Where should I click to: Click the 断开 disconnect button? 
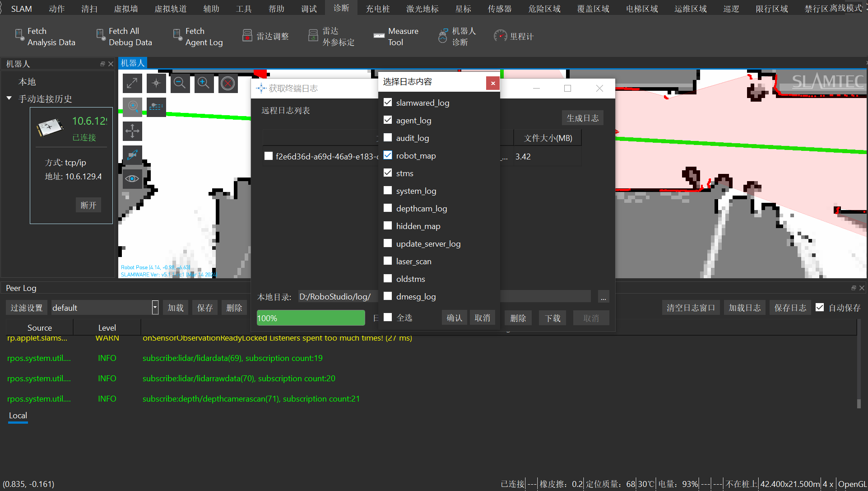(x=88, y=205)
